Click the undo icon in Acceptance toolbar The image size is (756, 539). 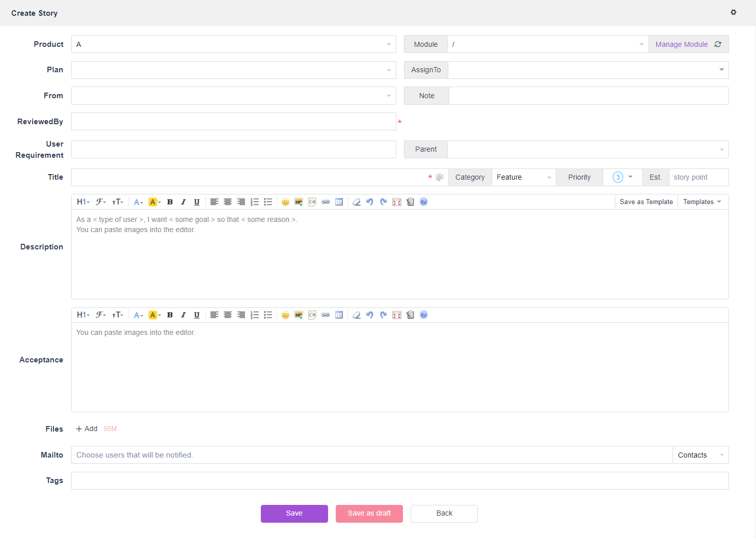370,315
